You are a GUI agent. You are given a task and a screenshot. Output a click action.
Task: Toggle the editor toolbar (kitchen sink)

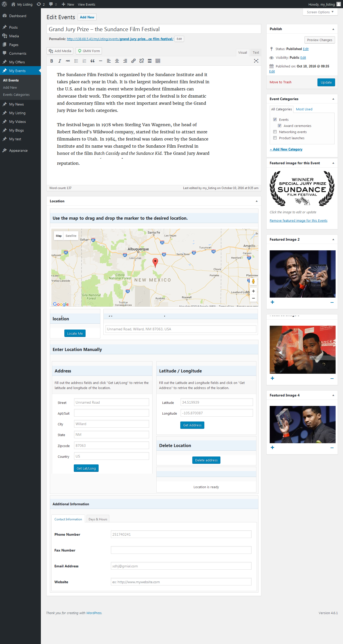158,61
